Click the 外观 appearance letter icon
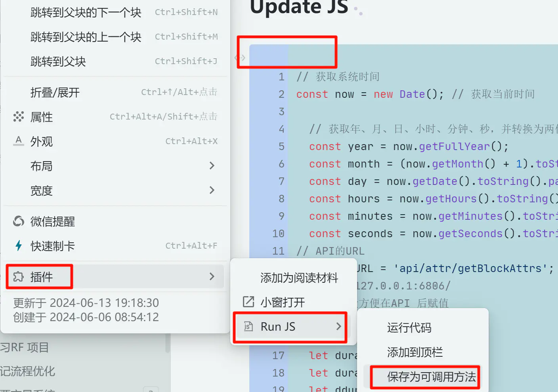The width and height of the screenshot is (558, 392). (18, 141)
